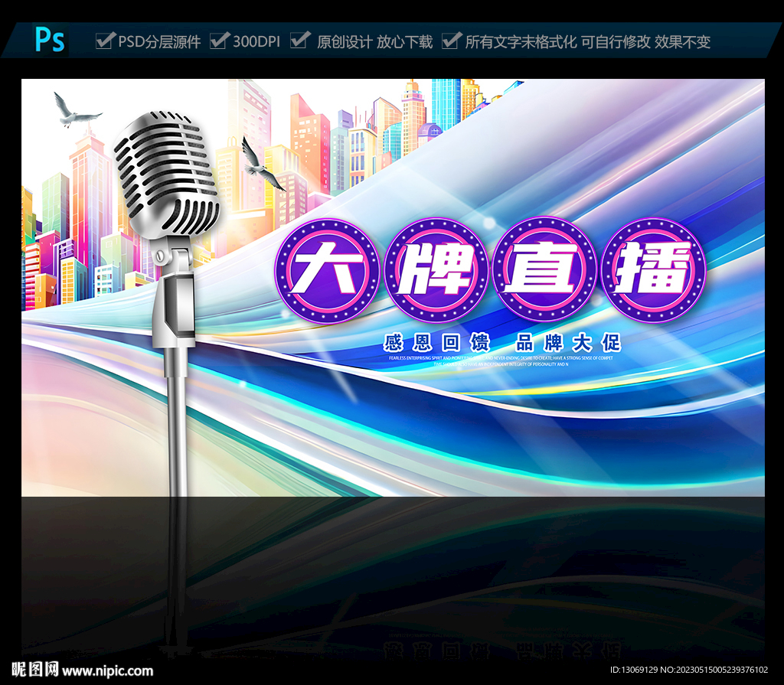The image size is (784, 685).
Task: Click the microphone stand pole
Action: click(x=177, y=429)
